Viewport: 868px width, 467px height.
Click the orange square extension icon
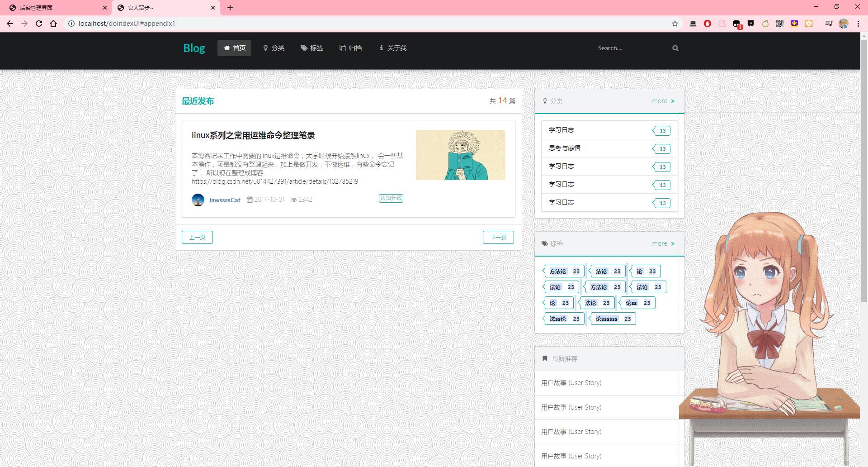pyautogui.click(x=809, y=24)
